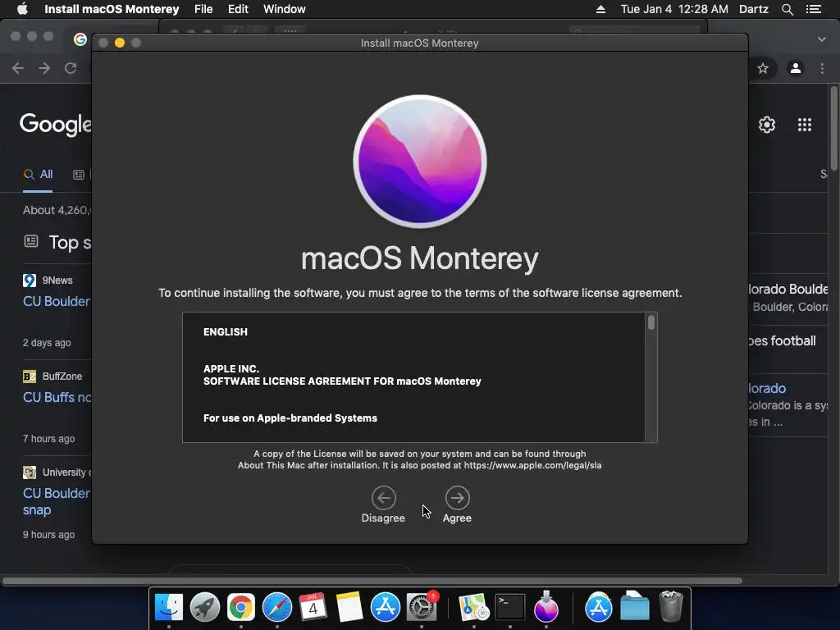
Task: Open Google settings gear icon
Action: 767,125
